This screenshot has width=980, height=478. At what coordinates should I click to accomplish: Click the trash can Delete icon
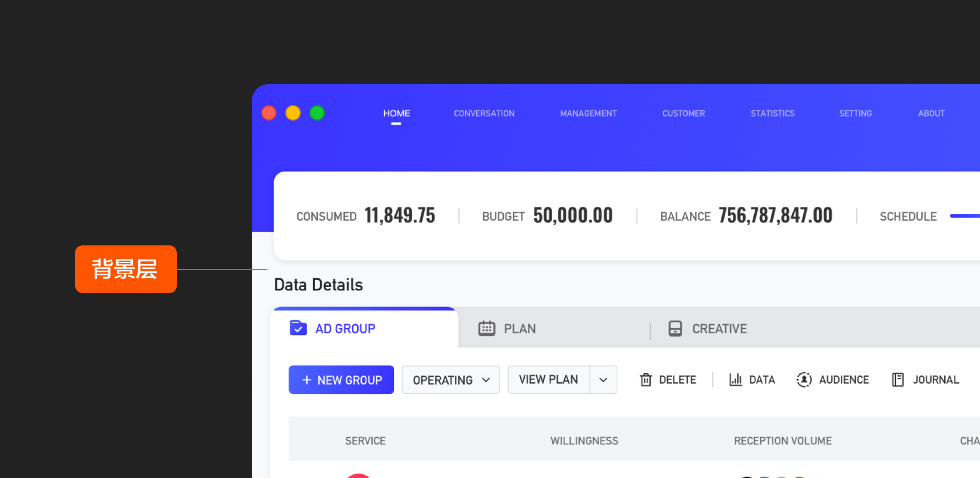(x=646, y=380)
